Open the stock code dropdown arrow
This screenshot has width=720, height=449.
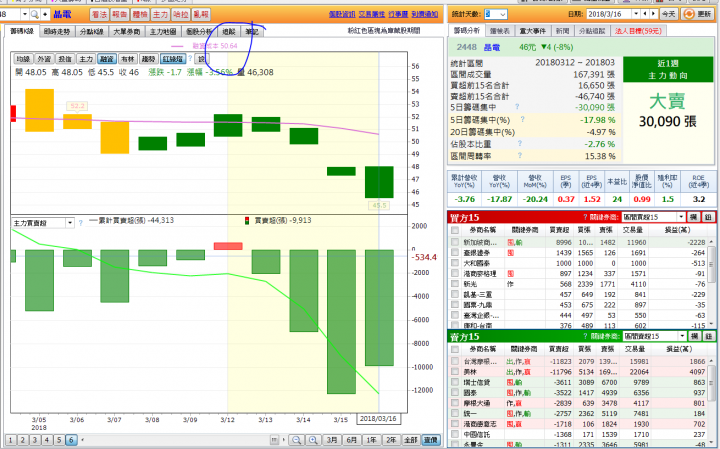pos(25,15)
